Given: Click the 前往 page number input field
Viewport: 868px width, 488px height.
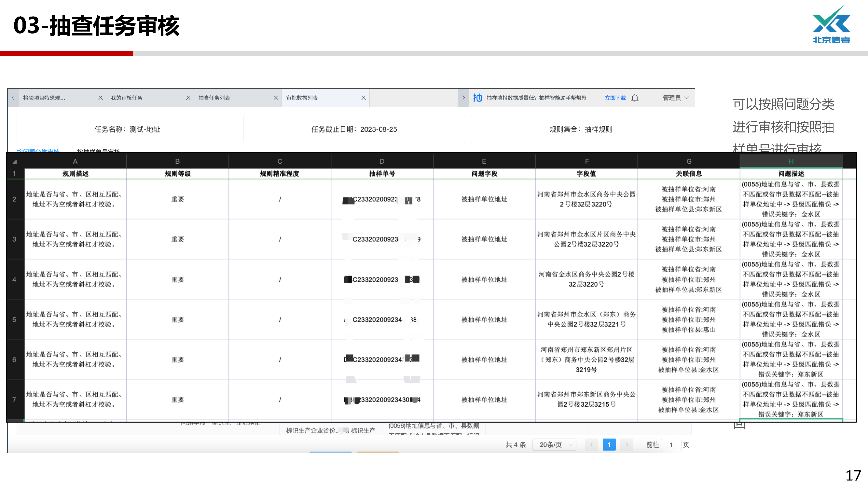Looking at the screenshot, I should (x=670, y=445).
